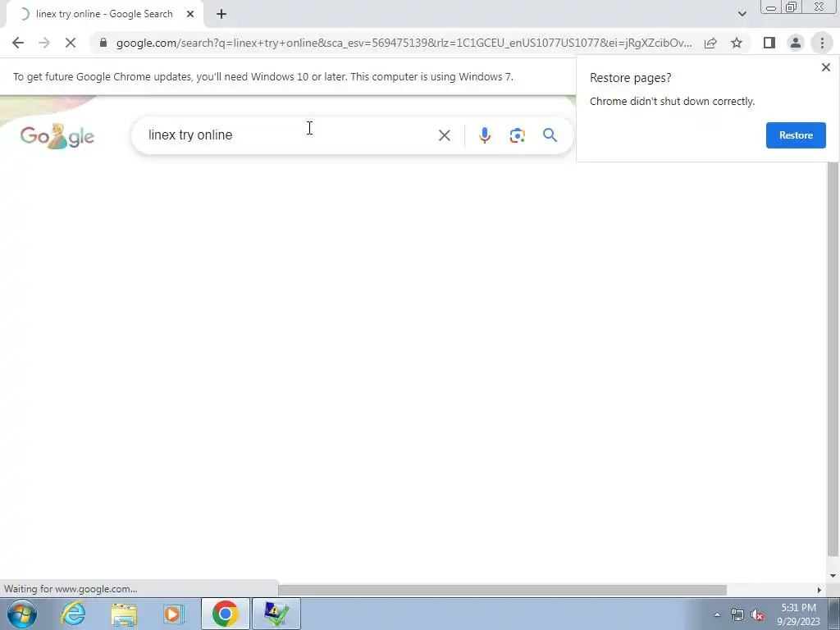The width and height of the screenshot is (840, 630).
Task: Close the 'linex try online' tab
Action: pos(190,15)
